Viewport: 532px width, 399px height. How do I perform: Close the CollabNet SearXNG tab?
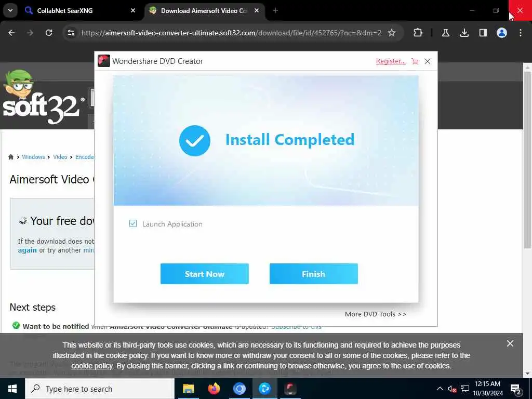pyautogui.click(x=133, y=10)
